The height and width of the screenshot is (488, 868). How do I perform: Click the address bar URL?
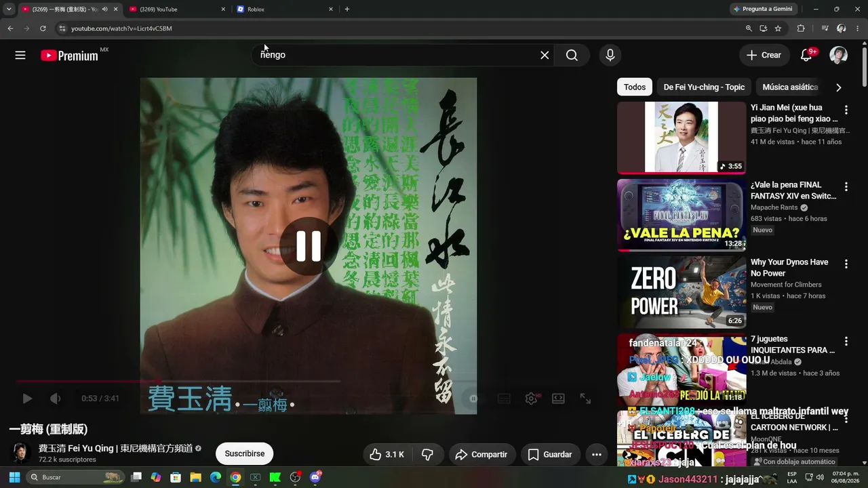click(121, 28)
